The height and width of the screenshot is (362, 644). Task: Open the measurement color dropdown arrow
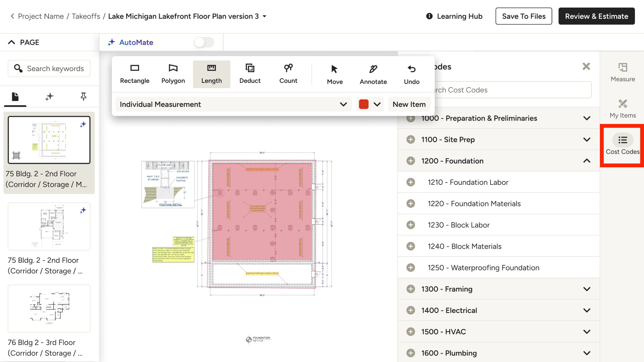point(377,104)
